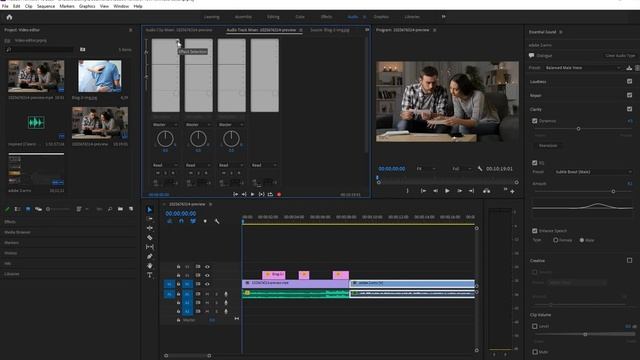Step forward one frame in Program monitor
640x360 pixels.
[459, 191]
